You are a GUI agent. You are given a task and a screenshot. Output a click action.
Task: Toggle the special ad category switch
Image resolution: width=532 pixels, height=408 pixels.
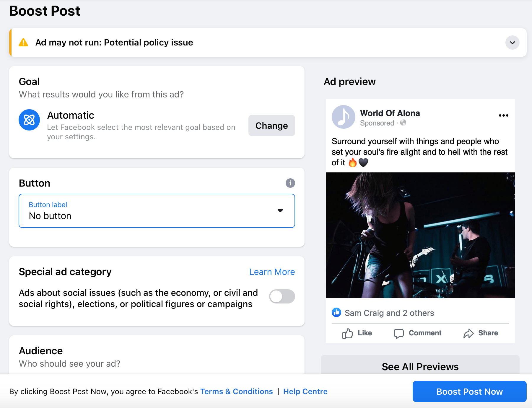click(282, 296)
